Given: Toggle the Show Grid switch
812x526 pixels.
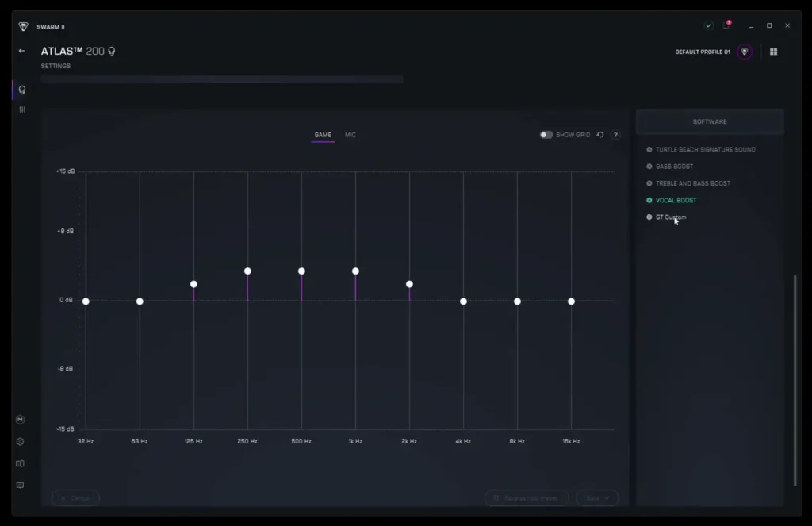Looking at the screenshot, I should (x=546, y=135).
